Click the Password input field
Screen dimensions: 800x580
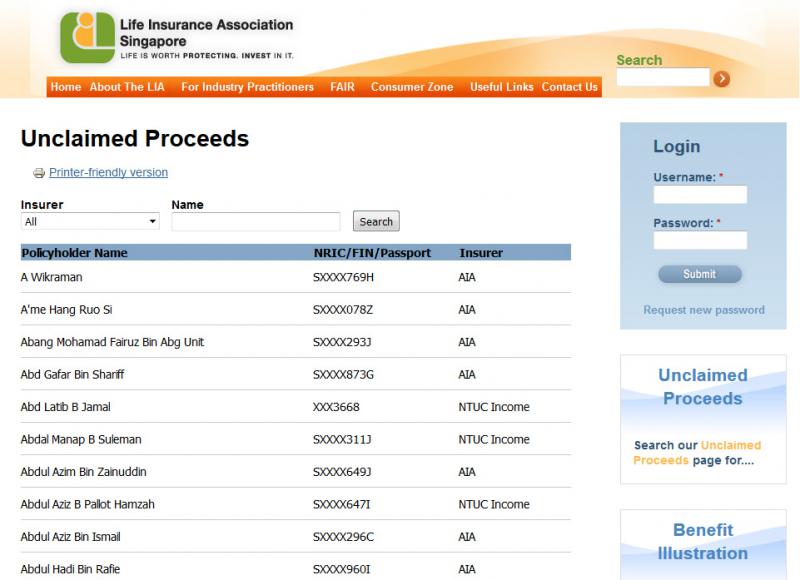pyautogui.click(x=700, y=240)
